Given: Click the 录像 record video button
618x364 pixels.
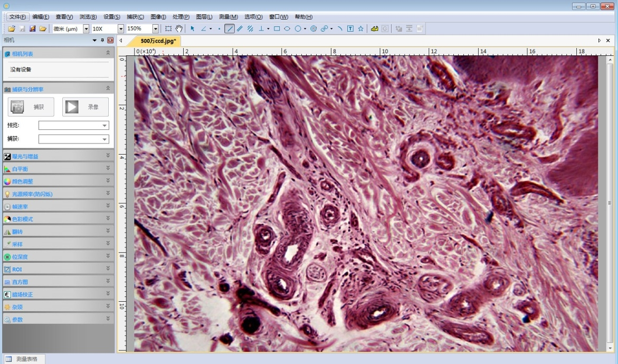Looking at the screenshot, I should [x=85, y=107].
